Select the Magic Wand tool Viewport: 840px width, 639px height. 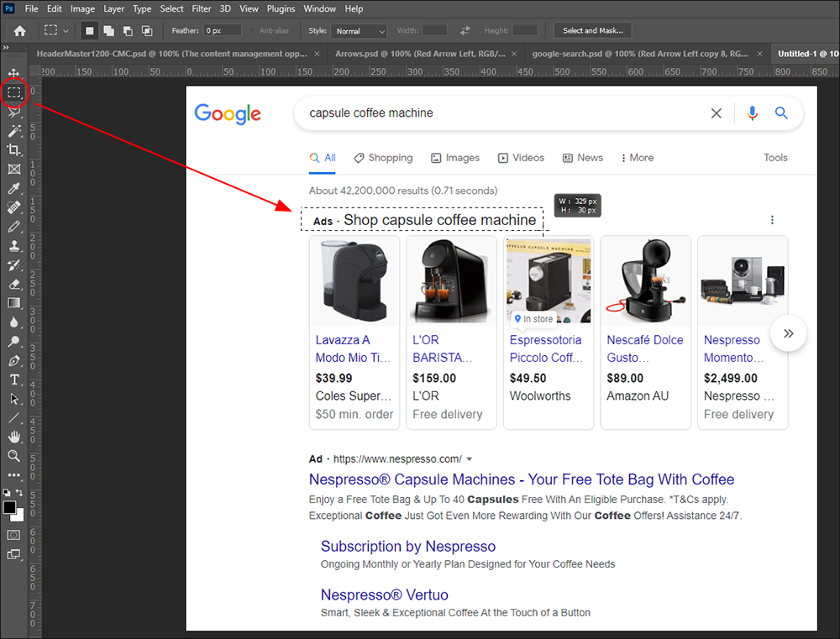coord(14,131)
